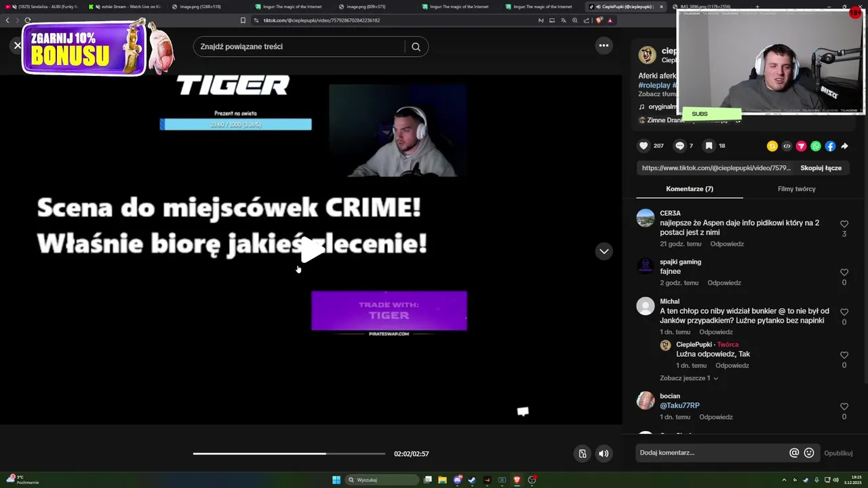The width and height of the screenshot is (868, 488).
Task: Open emoji picker in comment box
Action: (x=809, y=453)
